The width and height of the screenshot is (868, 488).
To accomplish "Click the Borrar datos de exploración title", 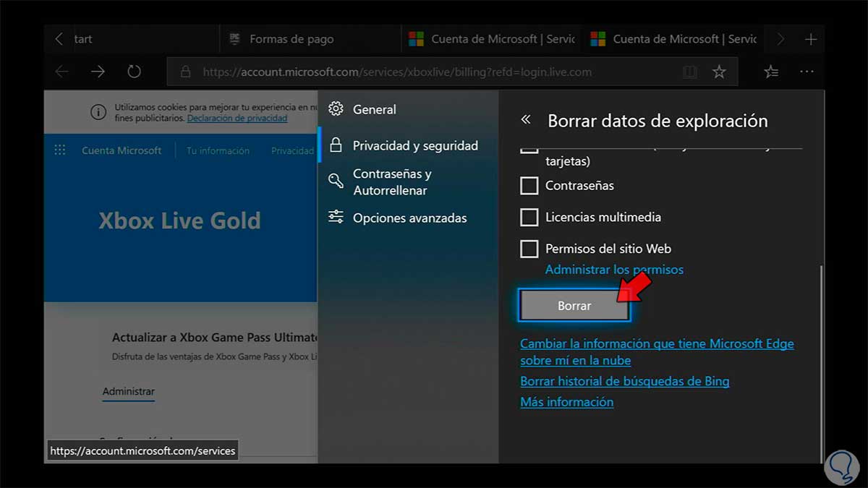I will (658, 121).
